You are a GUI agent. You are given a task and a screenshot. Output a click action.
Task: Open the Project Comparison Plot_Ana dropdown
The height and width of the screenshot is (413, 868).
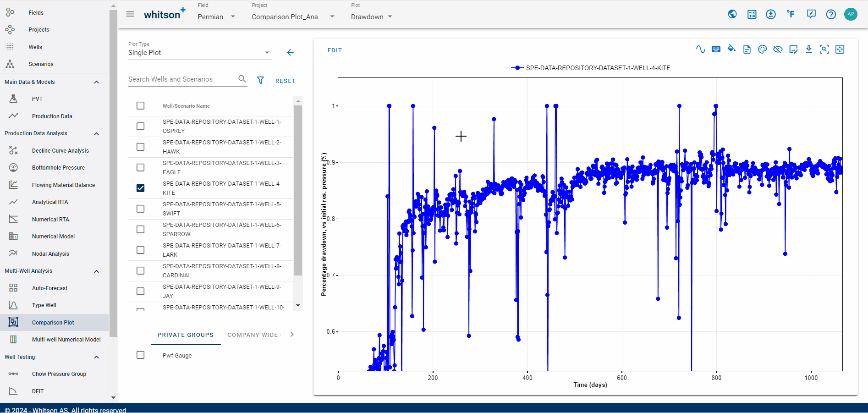coord(293,17)
